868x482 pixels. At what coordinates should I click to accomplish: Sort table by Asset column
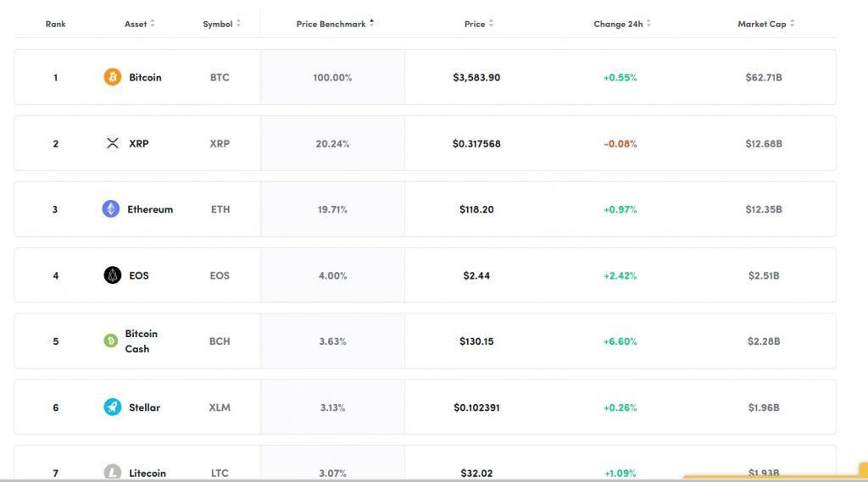click(139, 25)
